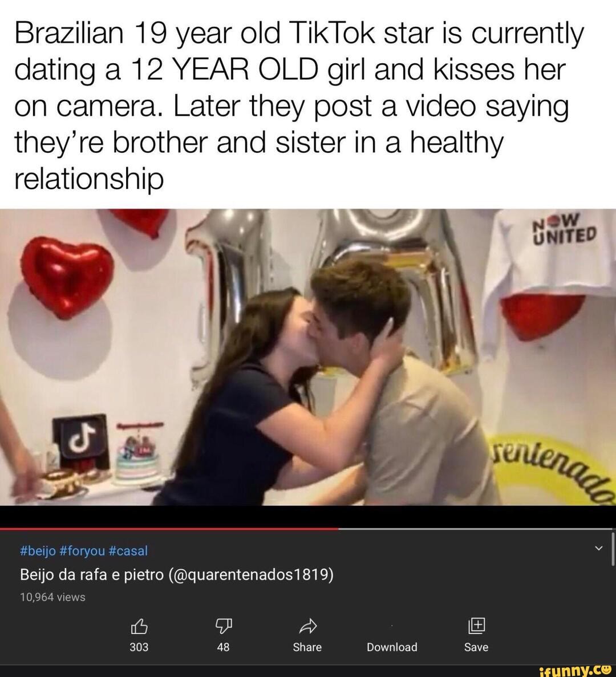Click the Save to playlist icon
This screenshot has width=616, height=677.
coord(476,626)
